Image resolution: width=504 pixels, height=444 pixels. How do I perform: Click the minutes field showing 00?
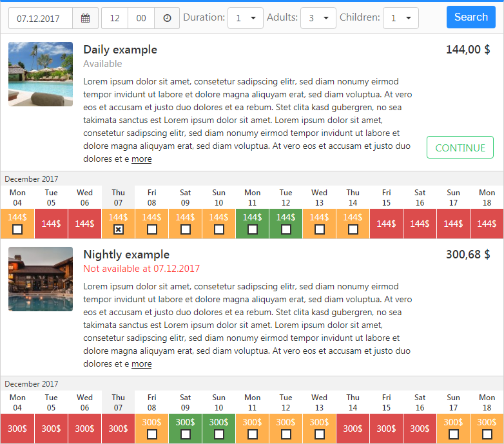click(x=141, y=18)
